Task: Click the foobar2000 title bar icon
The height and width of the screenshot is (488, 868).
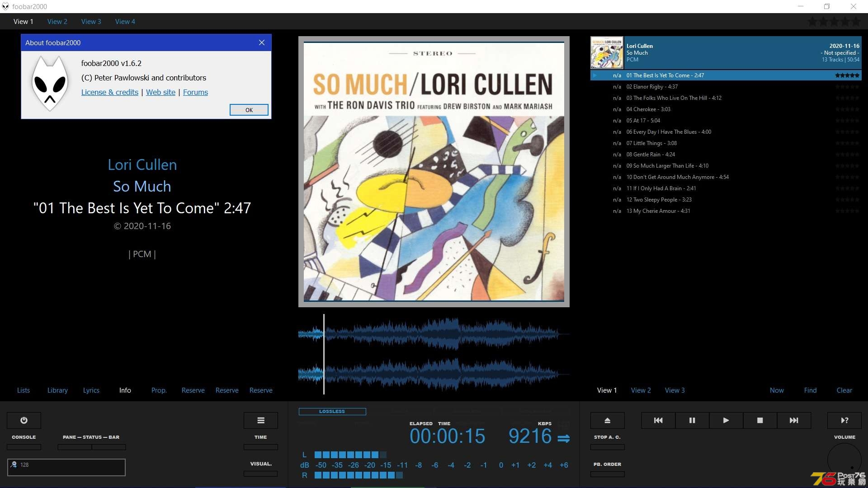Action: [x=5, y=6]
